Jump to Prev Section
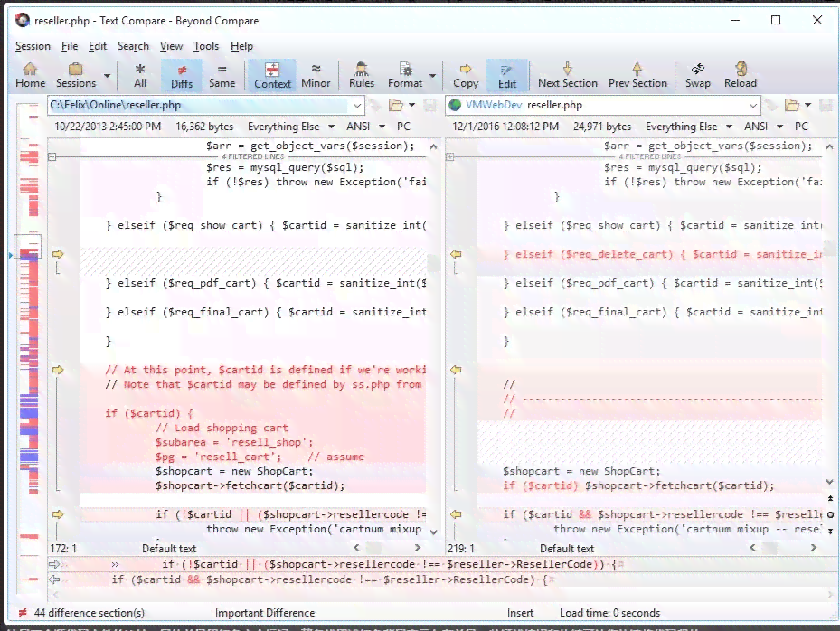This screenshot has height=631, width=840. 637,75
